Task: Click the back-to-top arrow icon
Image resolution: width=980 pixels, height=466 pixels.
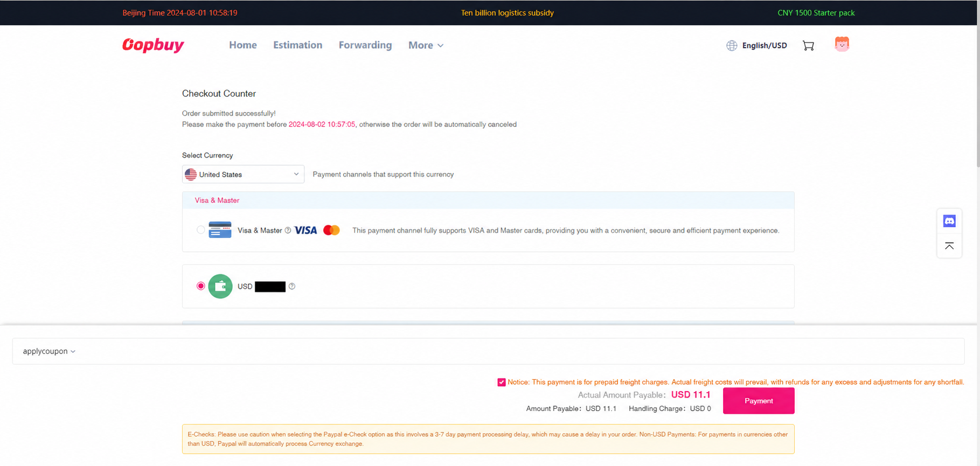Action: (949, 246)
